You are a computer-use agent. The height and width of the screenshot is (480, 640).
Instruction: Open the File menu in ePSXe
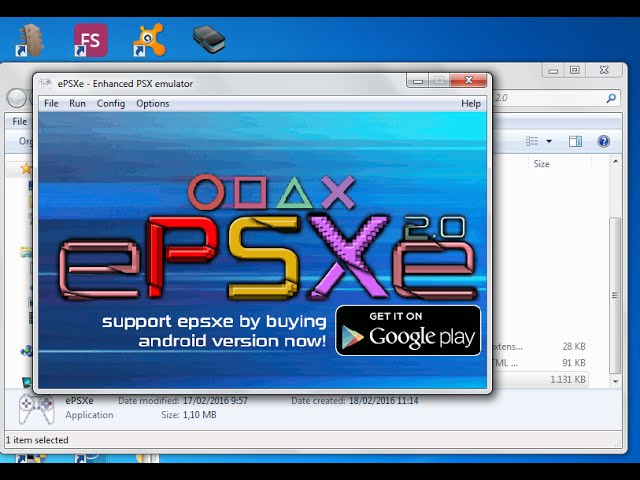pos(51,104)
